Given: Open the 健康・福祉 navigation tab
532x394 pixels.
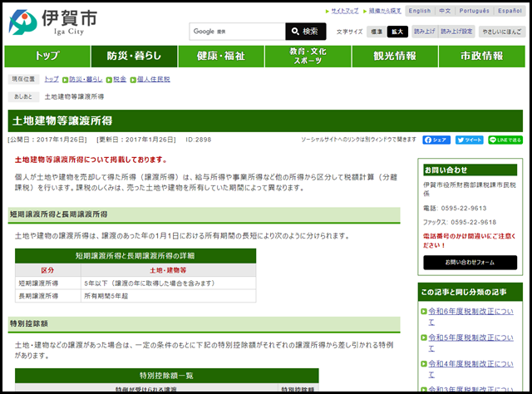Looking at the screenshot, I should point(220,57).
